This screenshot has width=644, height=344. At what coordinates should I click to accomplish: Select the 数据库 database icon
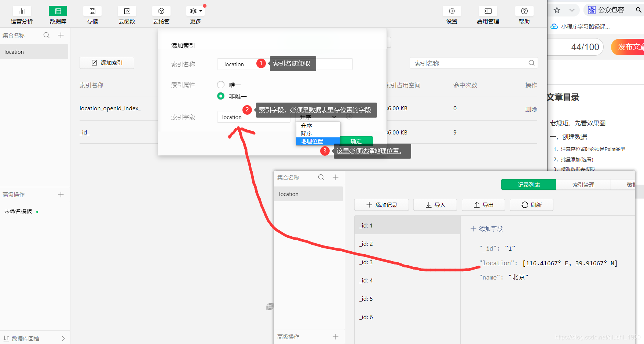(x=58, y=11)
